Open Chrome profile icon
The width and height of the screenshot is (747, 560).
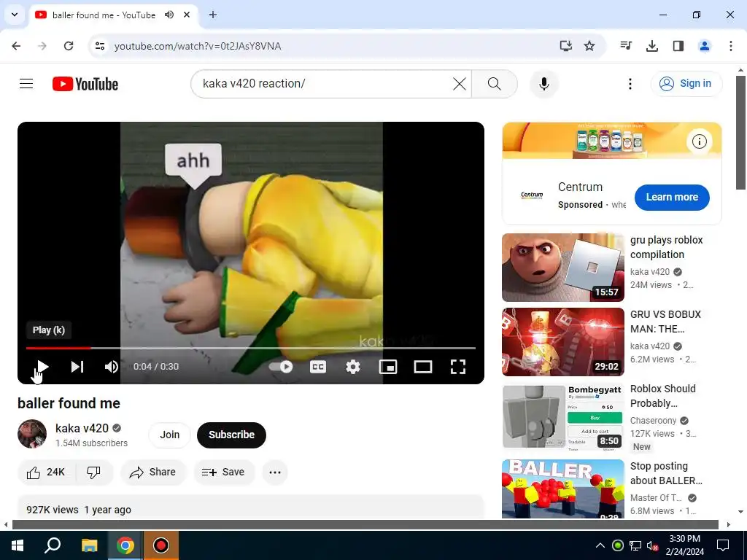(704, 46)
